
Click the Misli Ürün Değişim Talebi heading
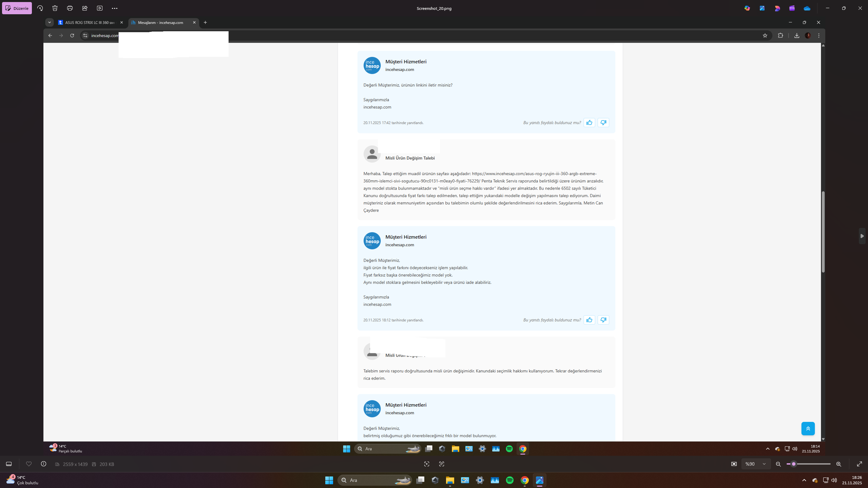pyautogui.click(x=410, y=158)
